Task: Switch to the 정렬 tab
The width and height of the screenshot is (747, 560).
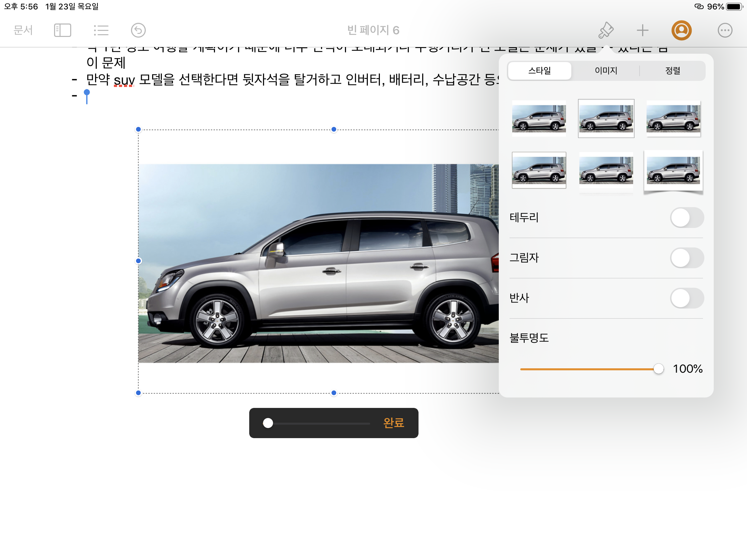Action: [x=672, y=71]
